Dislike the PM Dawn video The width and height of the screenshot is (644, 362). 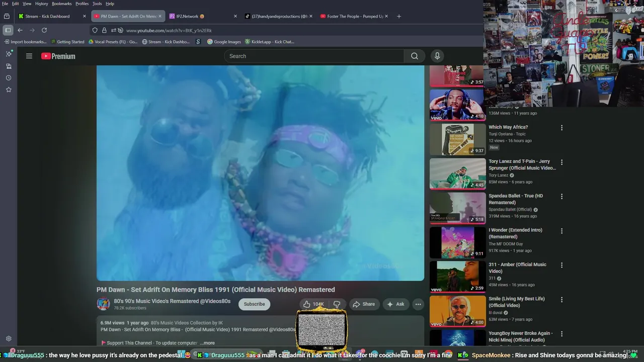pyautogui.click(x=337, y=304)
